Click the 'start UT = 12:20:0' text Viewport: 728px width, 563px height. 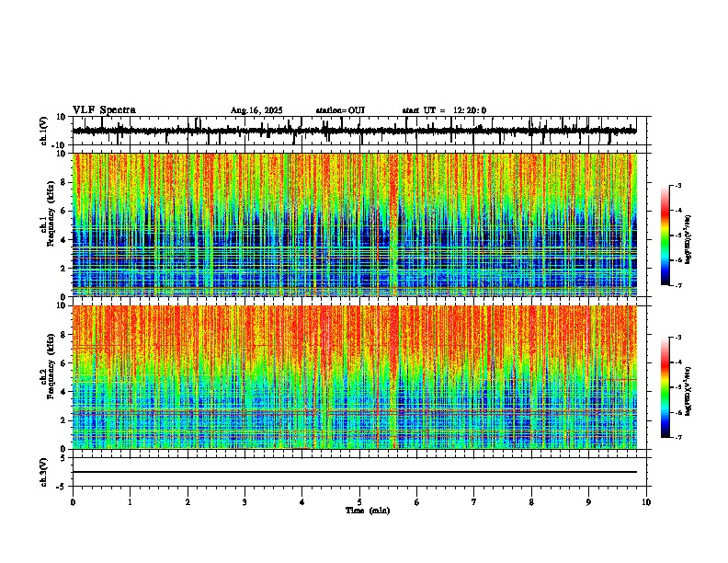[x=444, y=110]
